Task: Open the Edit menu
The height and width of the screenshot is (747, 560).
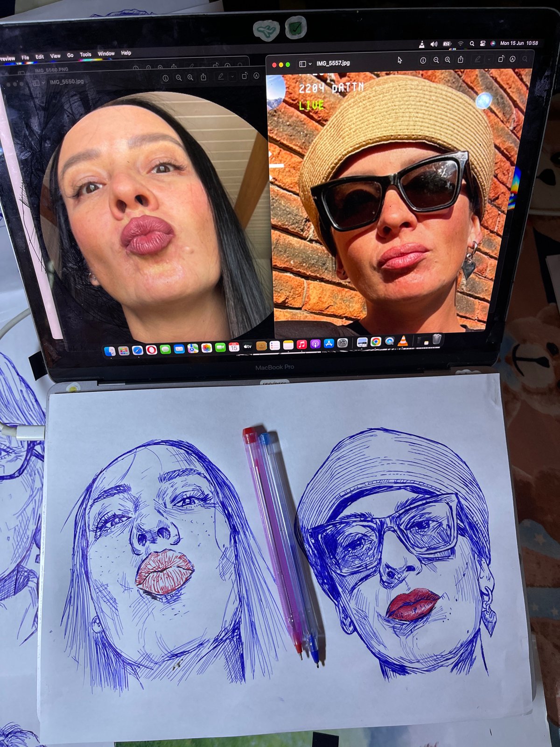Action: pyautogui.click(x=40, y=56)
